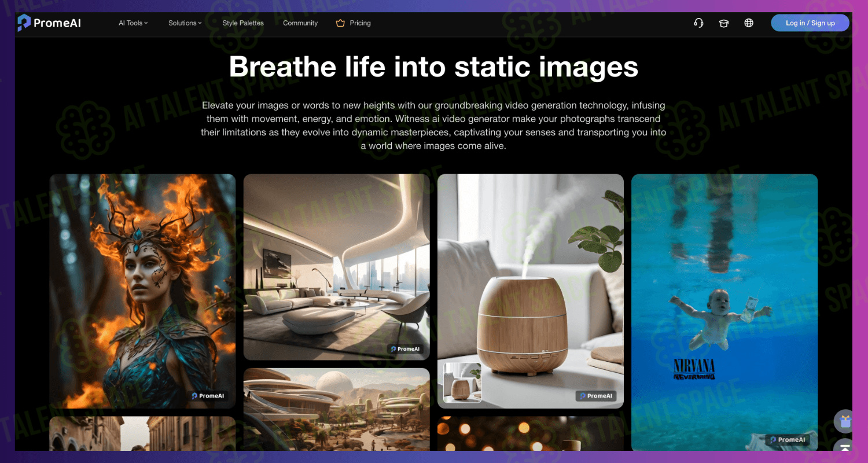Open the Nirvana underwater baby image

click(724, 313)
